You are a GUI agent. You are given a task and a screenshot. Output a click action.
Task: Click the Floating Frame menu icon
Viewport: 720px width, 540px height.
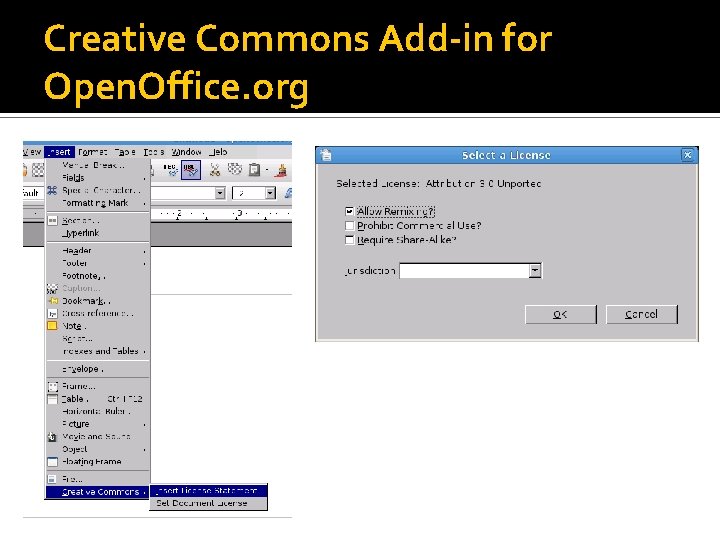point(53,461)
